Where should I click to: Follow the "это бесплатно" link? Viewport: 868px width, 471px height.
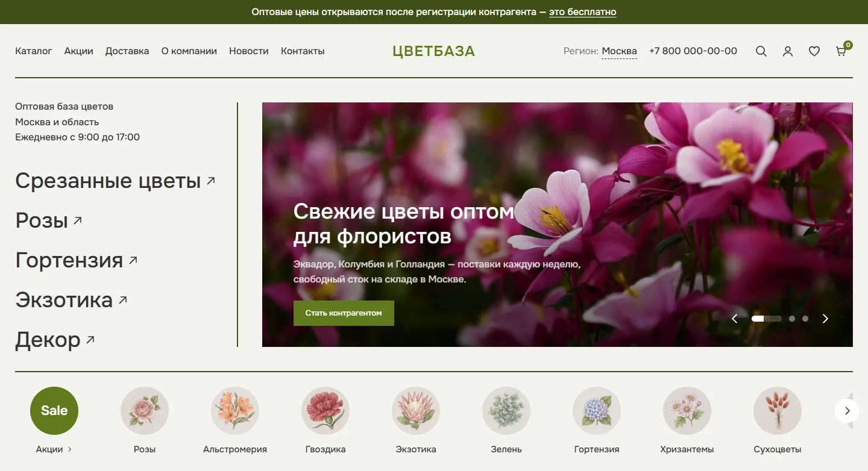coord(582,12)
